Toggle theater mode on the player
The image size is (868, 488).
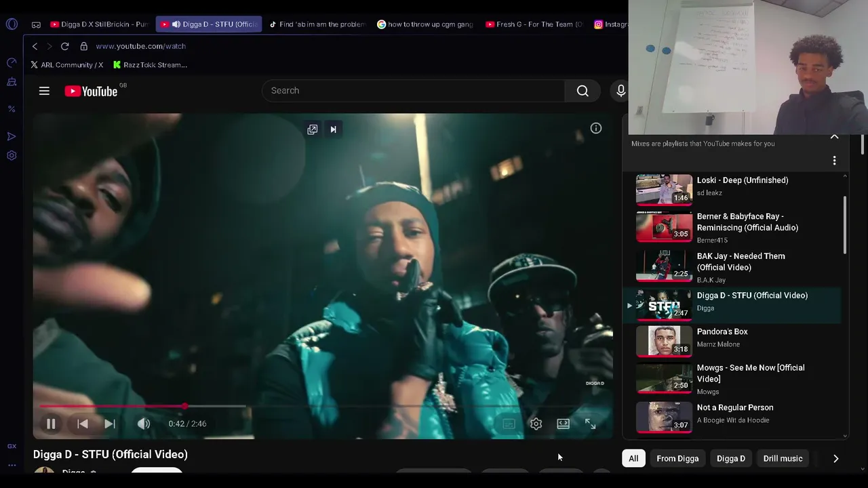click(x=563, y=424)
